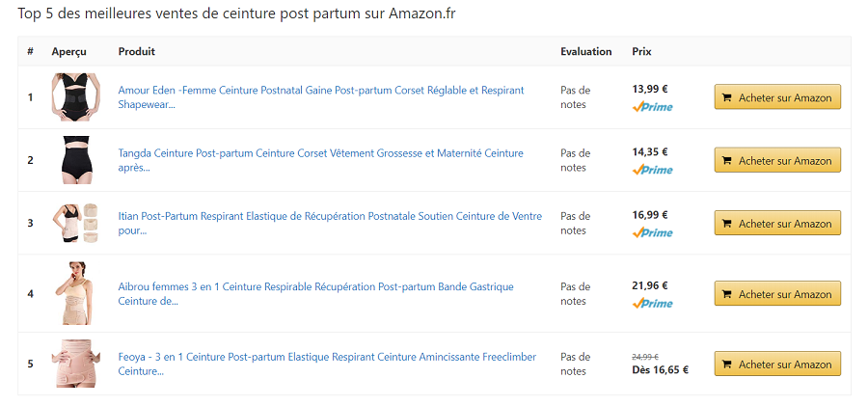
Task: Open the Itian Post-Partum Respirant product link
Action: coord(330,224)
